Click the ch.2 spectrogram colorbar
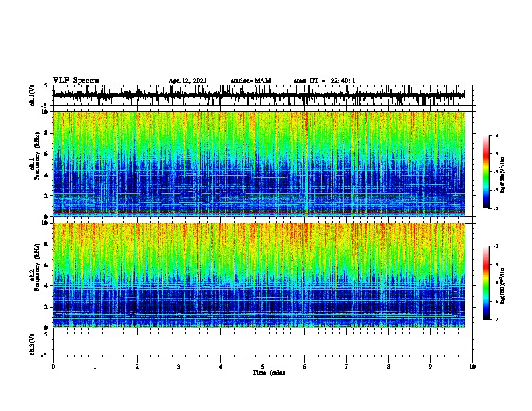This screenshot has height=411, width=532. [x=486, y=283]
